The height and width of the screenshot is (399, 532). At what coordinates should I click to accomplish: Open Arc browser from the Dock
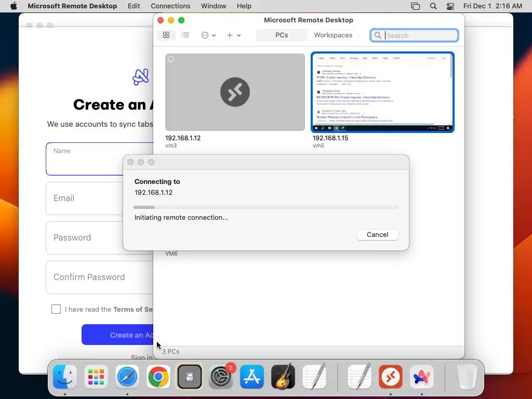point(422,377)
